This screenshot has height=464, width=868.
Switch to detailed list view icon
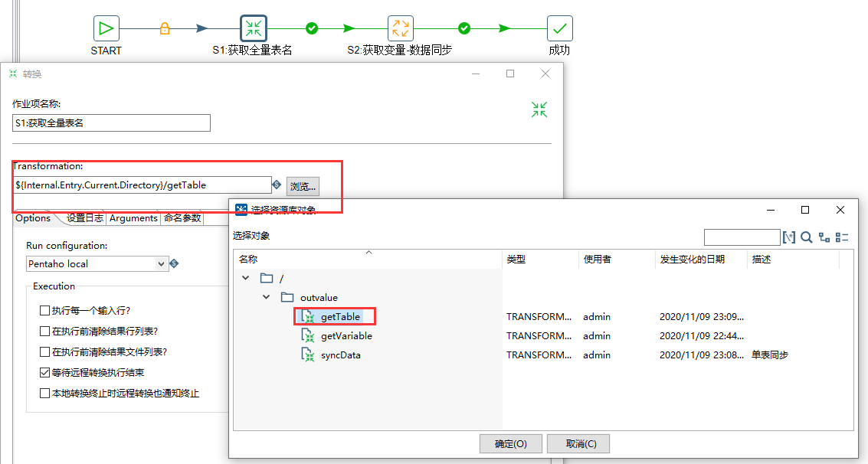pos(842,237)
